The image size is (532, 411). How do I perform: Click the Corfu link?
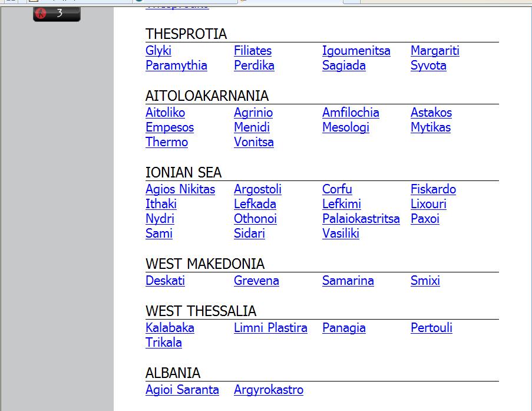[337, 189]
